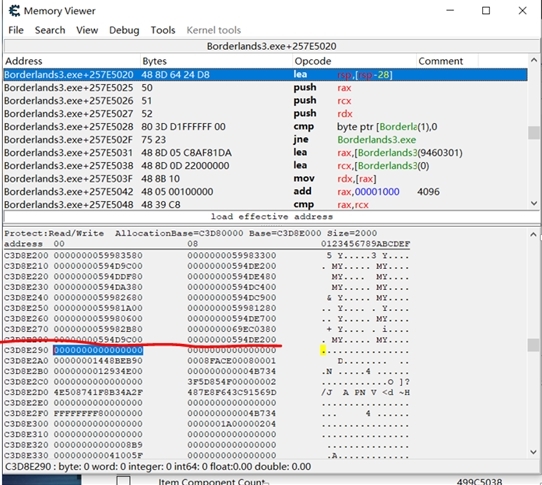This screenshot has width=542, height=485.
Task: Open the View menu
Action: (87, 30)
